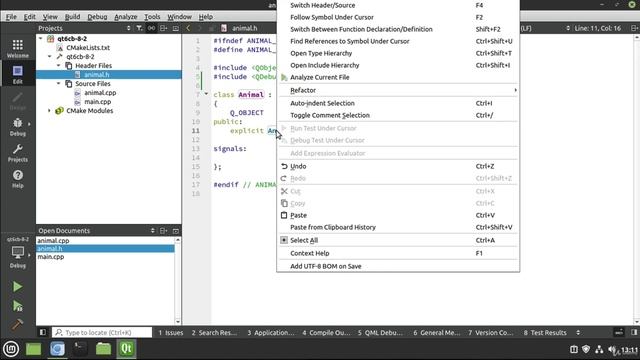
Task: Expand the CMake Modules node
Action: pyautogui.click(x=49, y=111)
